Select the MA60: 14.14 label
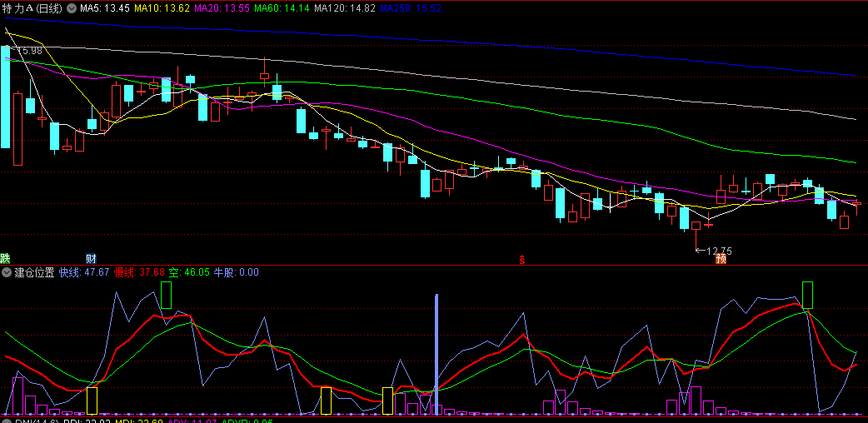Image resolution: width=868 pixels, height=423 pixels. coord(282,8)
